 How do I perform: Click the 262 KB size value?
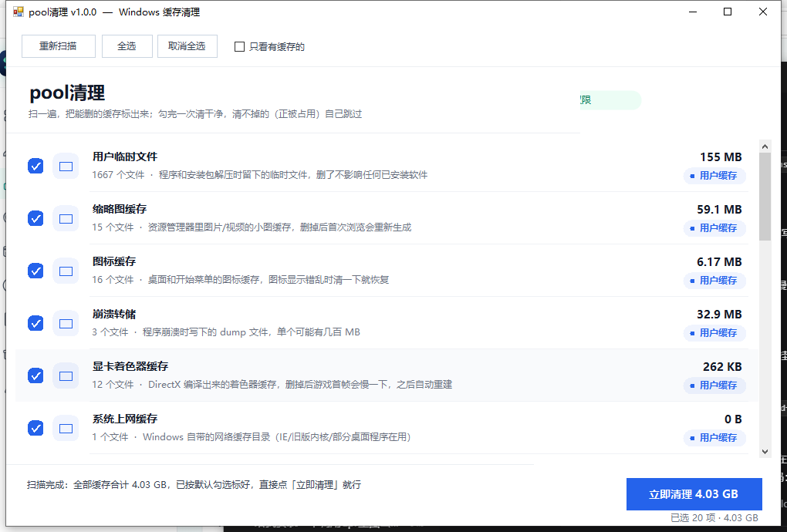tap(722, 366)
